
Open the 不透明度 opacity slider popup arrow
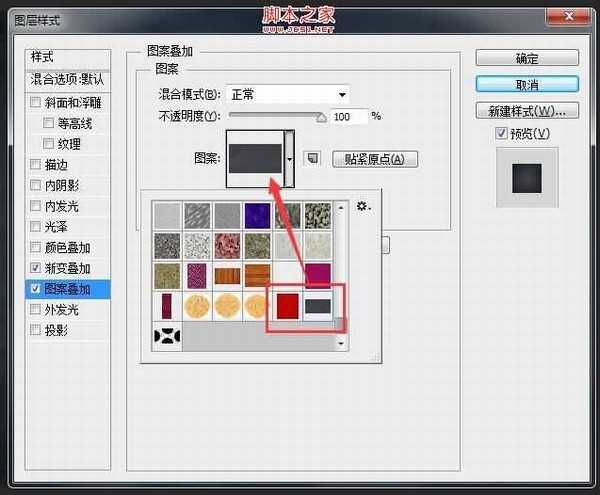[x=321, y=116]
